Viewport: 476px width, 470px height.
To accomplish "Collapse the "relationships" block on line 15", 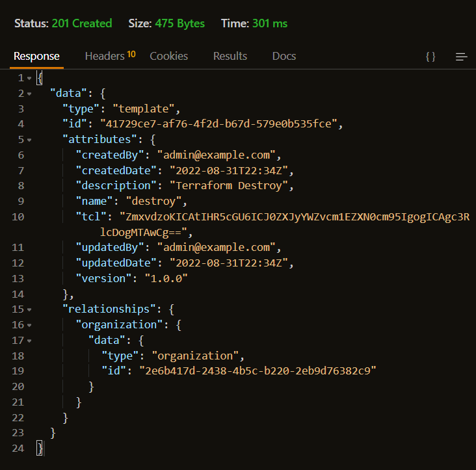I will point(29,310).
